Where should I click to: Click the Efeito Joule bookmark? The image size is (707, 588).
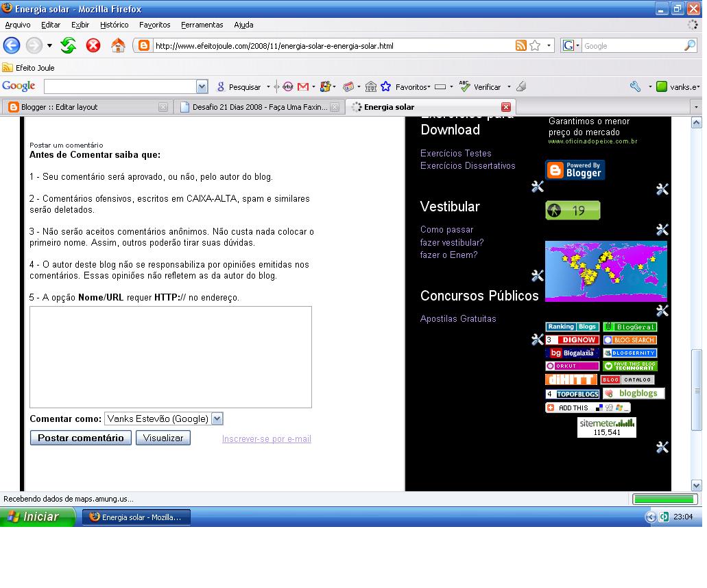28,68
